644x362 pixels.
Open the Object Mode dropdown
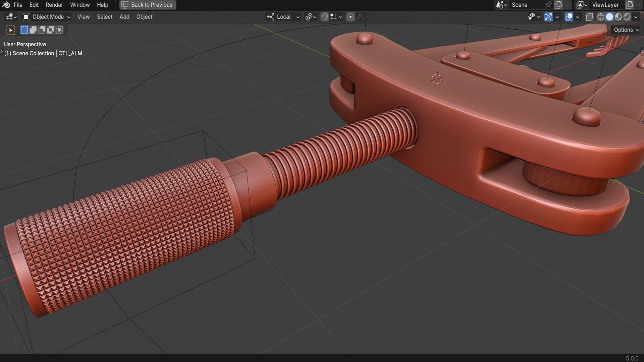coord(46,17)
